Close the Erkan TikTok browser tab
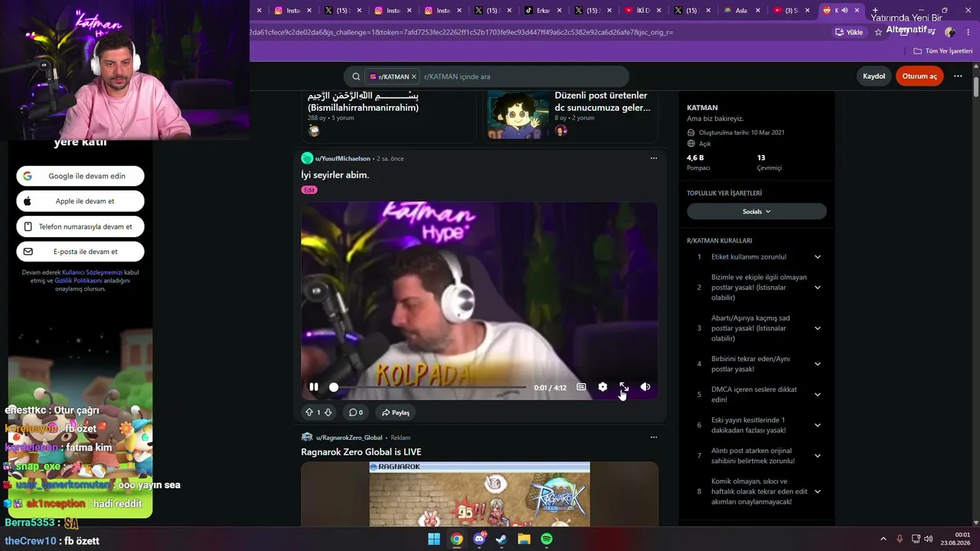Screen dimensions: 980x551 [x=560, y=11]
